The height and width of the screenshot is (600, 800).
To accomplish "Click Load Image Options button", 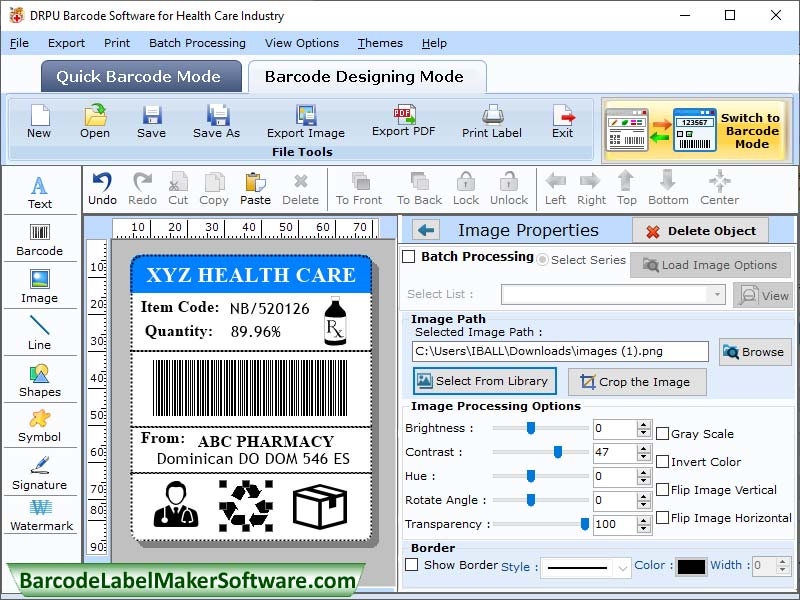I will coord(711,265).
